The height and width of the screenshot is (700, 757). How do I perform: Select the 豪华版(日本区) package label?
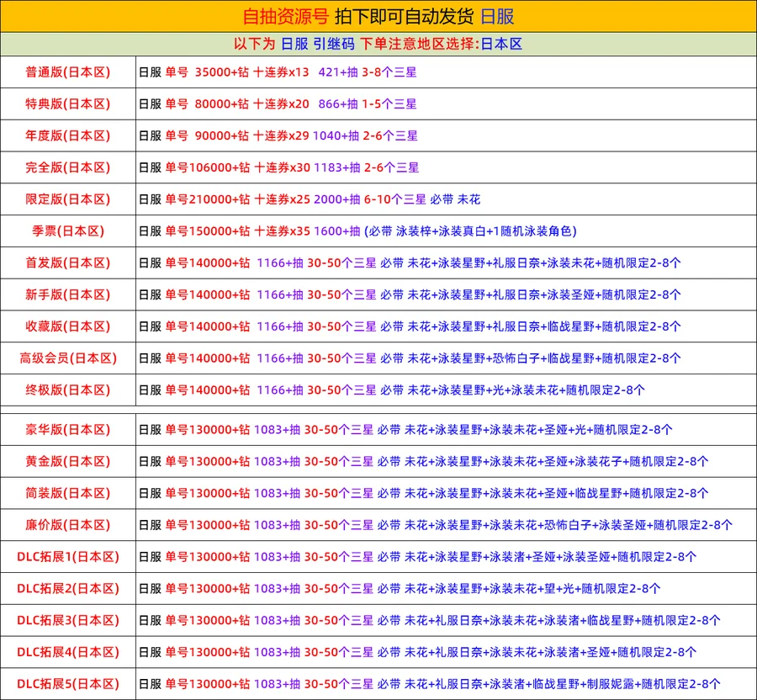(x=67, y=430)
